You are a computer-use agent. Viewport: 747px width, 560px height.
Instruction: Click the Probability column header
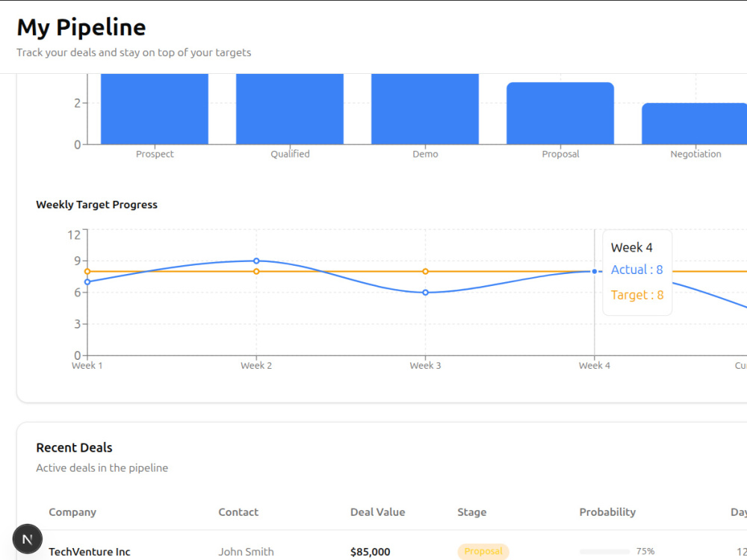(607, 512)
